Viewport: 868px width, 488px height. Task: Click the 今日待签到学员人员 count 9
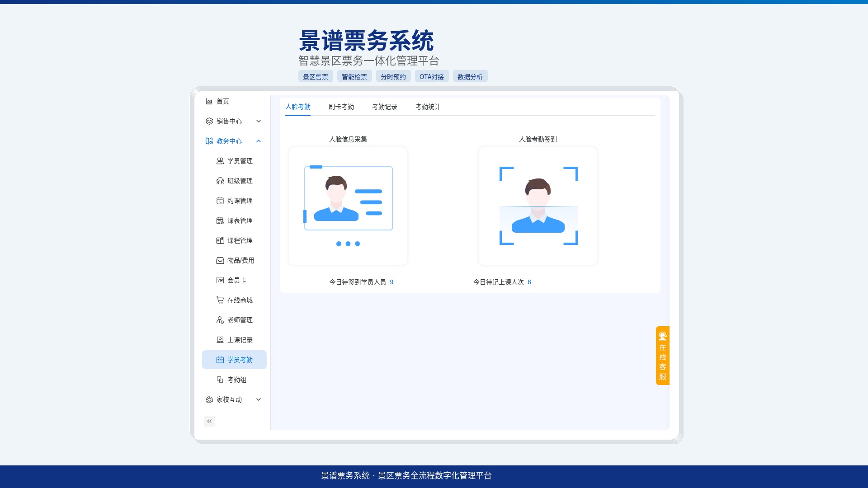pyautogui.click(x=392, y=282)
